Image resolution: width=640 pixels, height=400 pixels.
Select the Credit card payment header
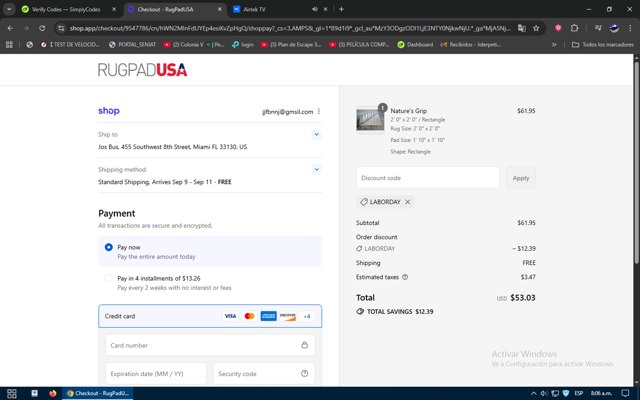pos(210,316)
